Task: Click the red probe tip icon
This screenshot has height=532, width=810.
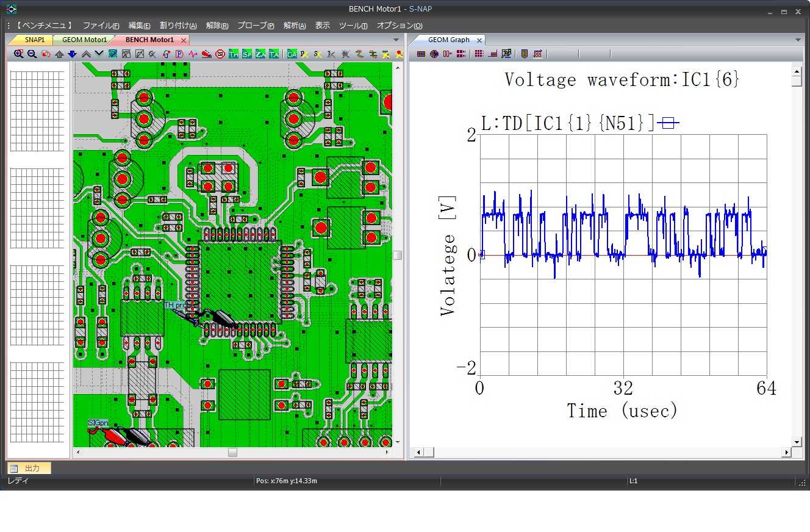Action: point(207,54)
